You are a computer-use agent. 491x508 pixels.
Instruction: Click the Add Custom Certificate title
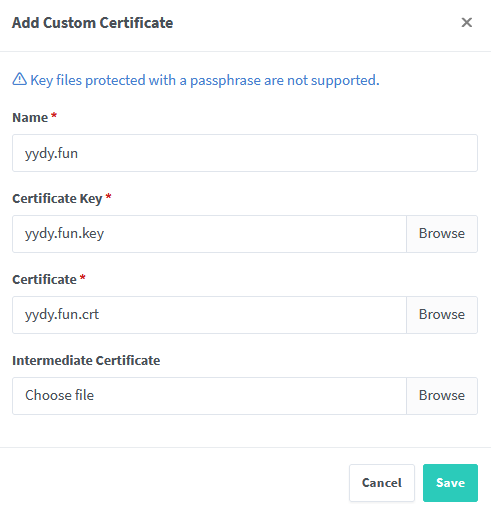point(92,23)
